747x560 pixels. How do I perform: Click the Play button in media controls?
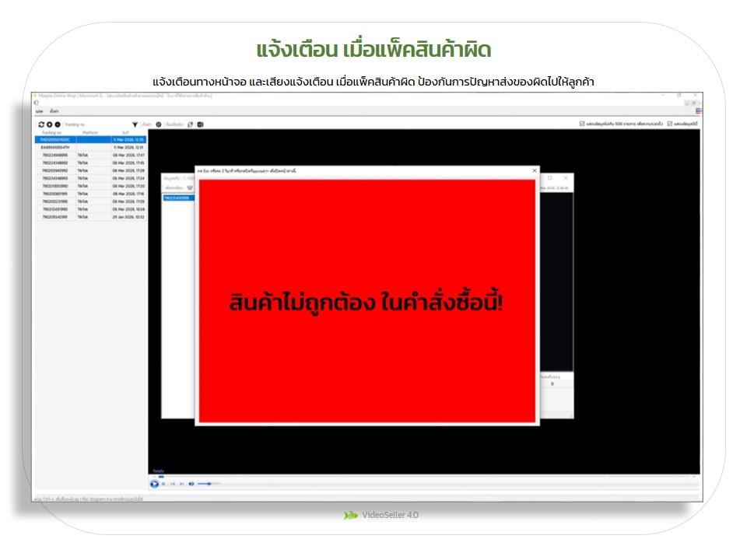pyautogui.click(x=154, y=484)
